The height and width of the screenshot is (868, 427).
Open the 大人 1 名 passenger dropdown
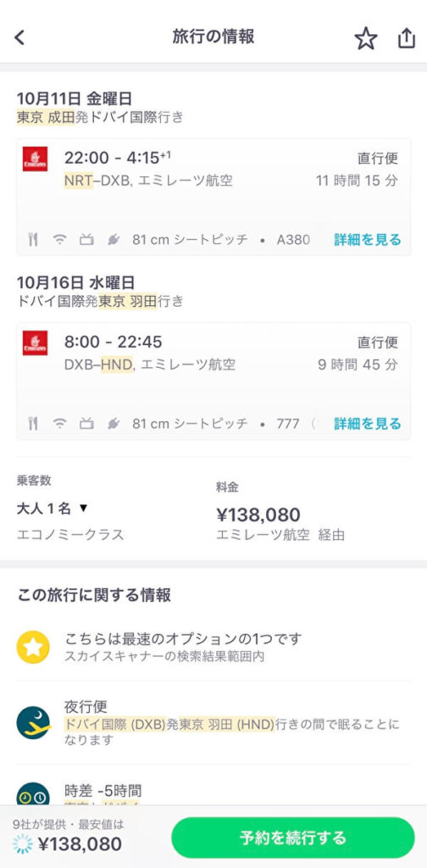tap(53, 508)
